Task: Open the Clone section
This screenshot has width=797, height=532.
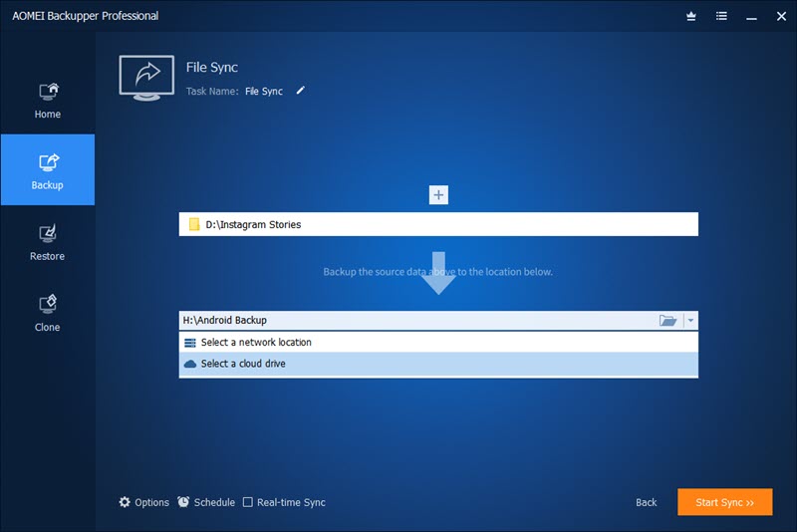Action: tap(47, 314)
